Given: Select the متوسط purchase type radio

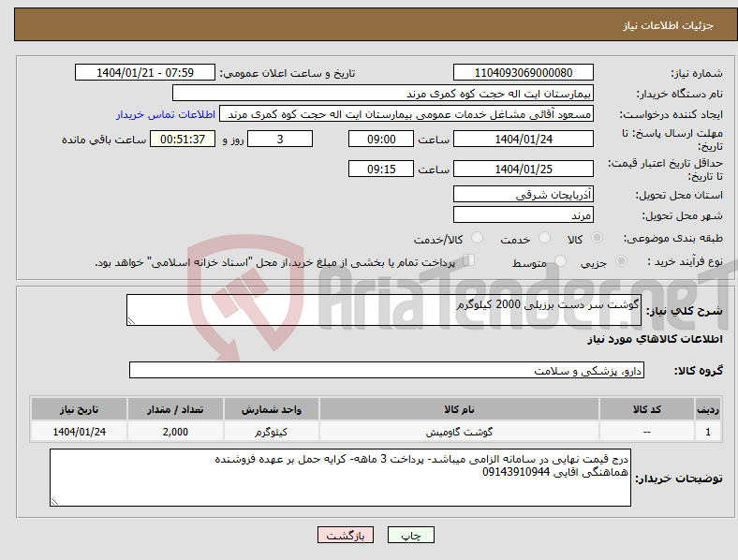Looking at the screenshot, I should coord(561,260).
